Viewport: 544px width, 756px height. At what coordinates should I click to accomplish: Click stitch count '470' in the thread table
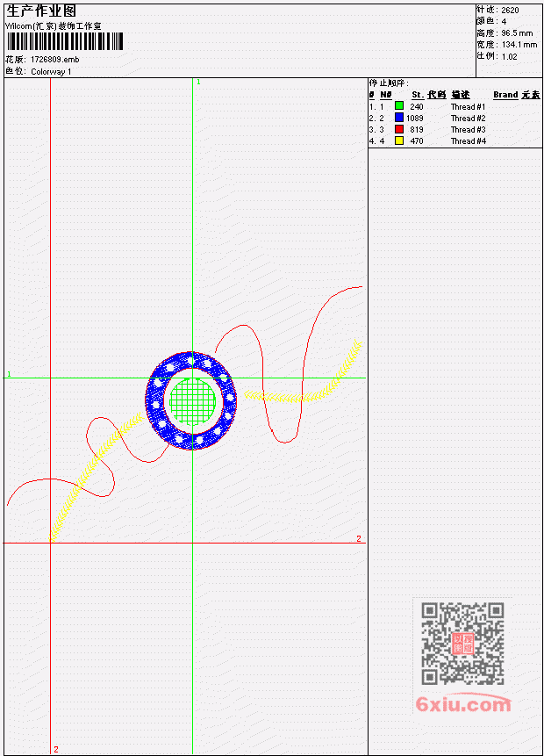(x=417, y=141)
